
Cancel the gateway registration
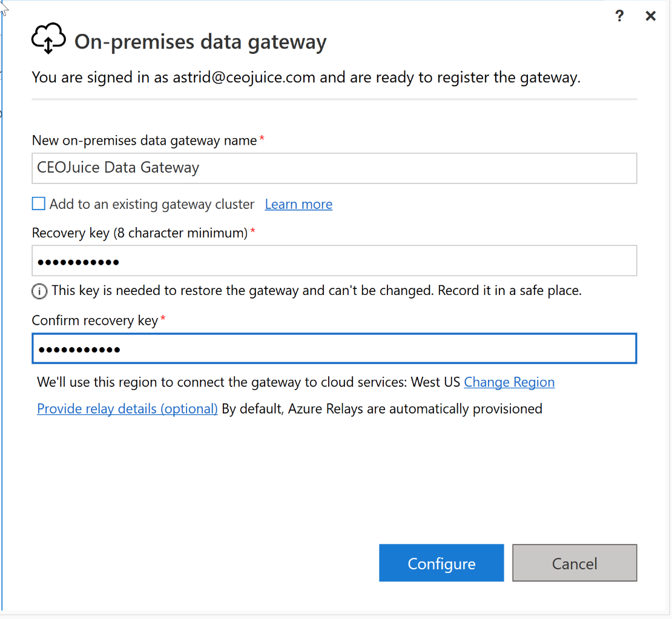[x=575, y=563]
